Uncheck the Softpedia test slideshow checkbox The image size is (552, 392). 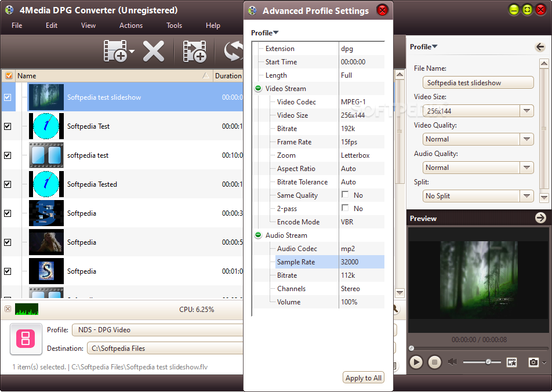(x=8, y=97)
